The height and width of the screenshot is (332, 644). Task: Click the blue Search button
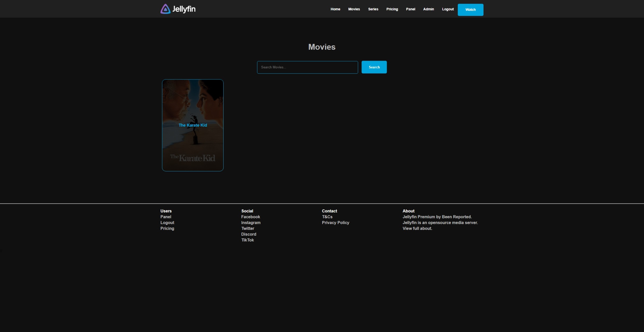374,67
